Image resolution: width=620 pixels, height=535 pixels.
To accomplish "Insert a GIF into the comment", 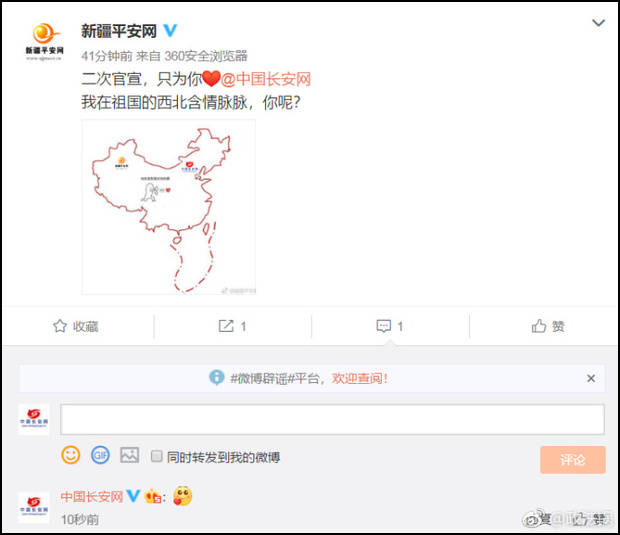I will point(100,455).
